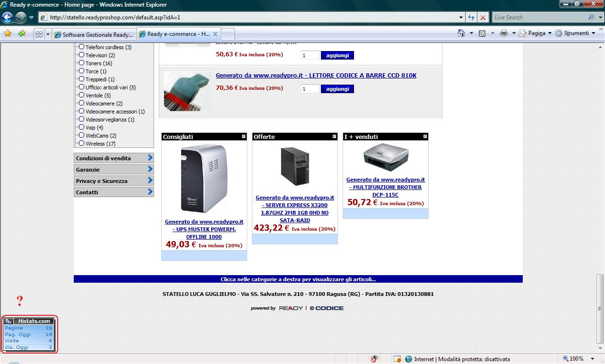This screenshot has height=364, width=605.
Task: Click the CODICE logo link
Action: (x=327, y=308)
